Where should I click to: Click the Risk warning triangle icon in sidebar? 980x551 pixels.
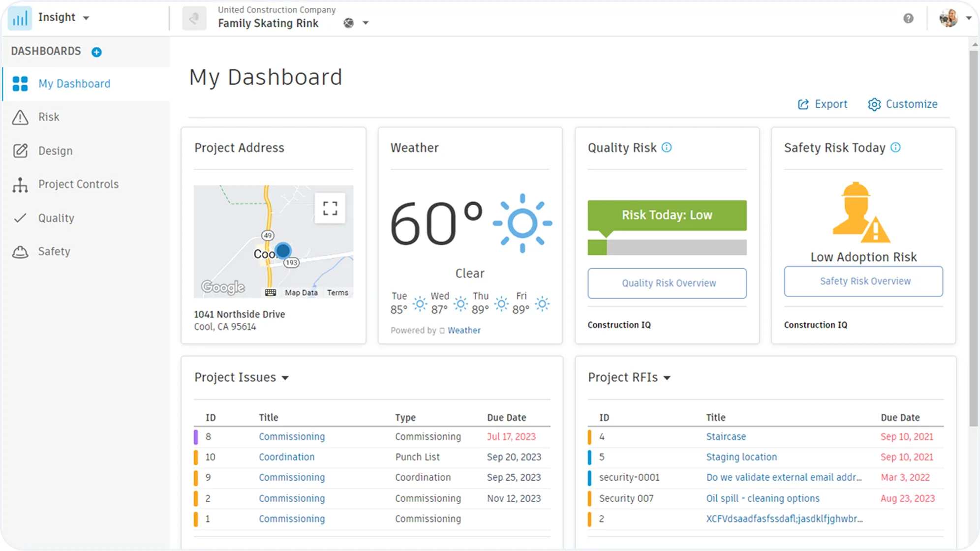[20, 117]
